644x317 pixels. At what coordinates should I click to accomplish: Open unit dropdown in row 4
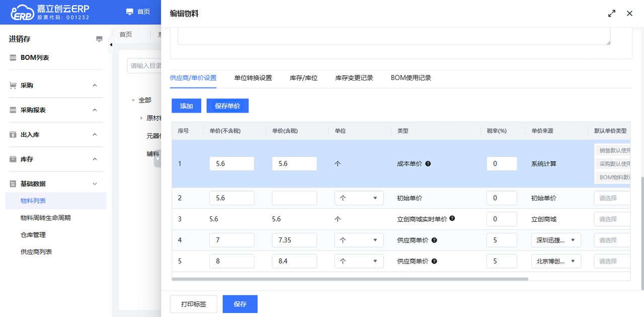point(359,240)
